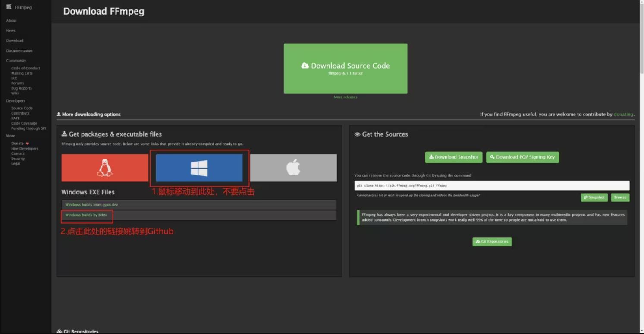Select the Apple logo packages tile
644x334 pixels.
(293, 168)
